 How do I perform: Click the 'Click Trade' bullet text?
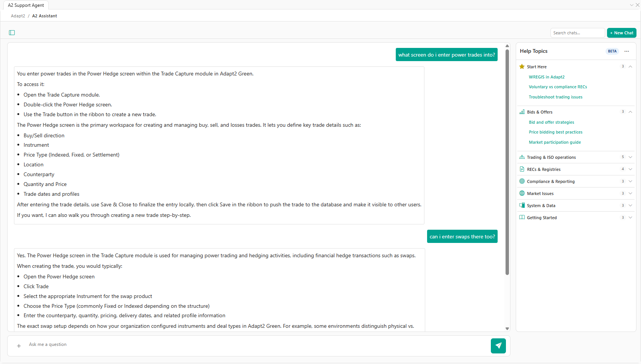[x=36, y=287]
